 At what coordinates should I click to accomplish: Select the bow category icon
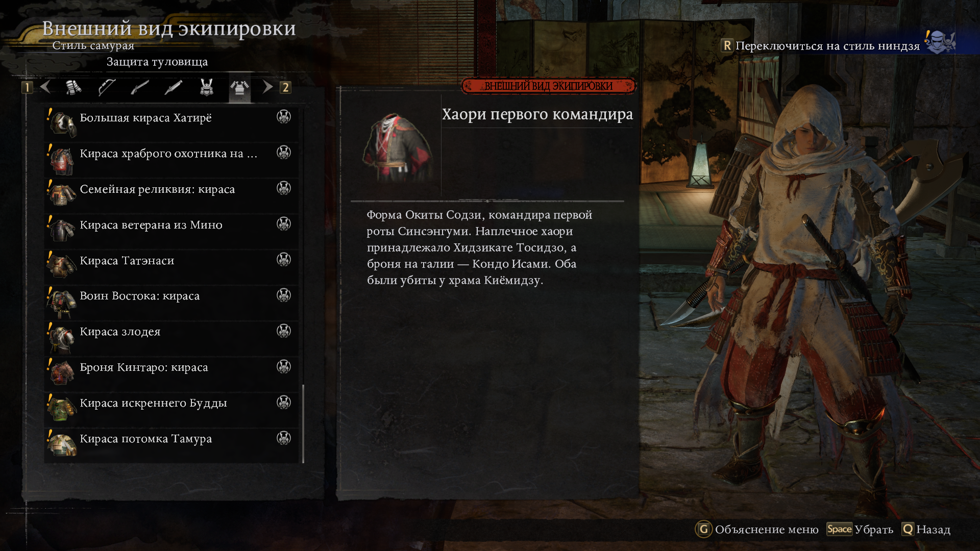[x=107, y=88]
